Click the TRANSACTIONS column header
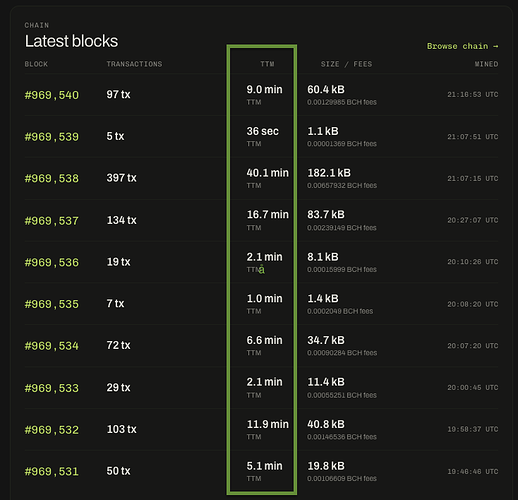518x500 pixels. [134, 64]
